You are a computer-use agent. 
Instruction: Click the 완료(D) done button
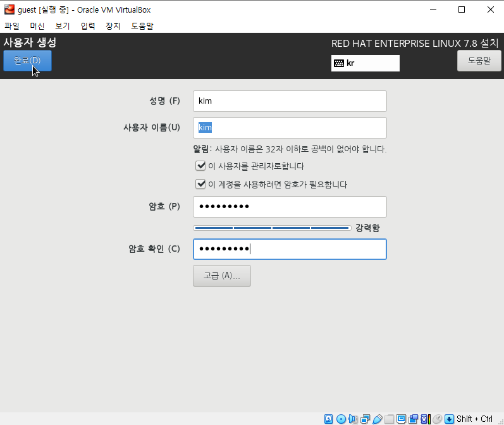tap(27, 61)
